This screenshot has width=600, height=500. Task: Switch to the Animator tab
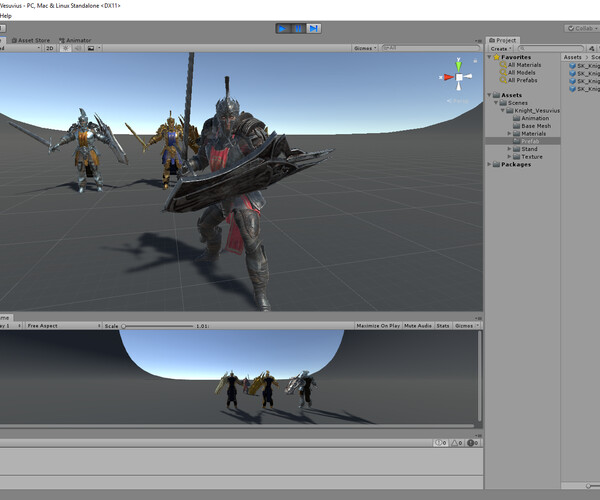tap(75, 40)
